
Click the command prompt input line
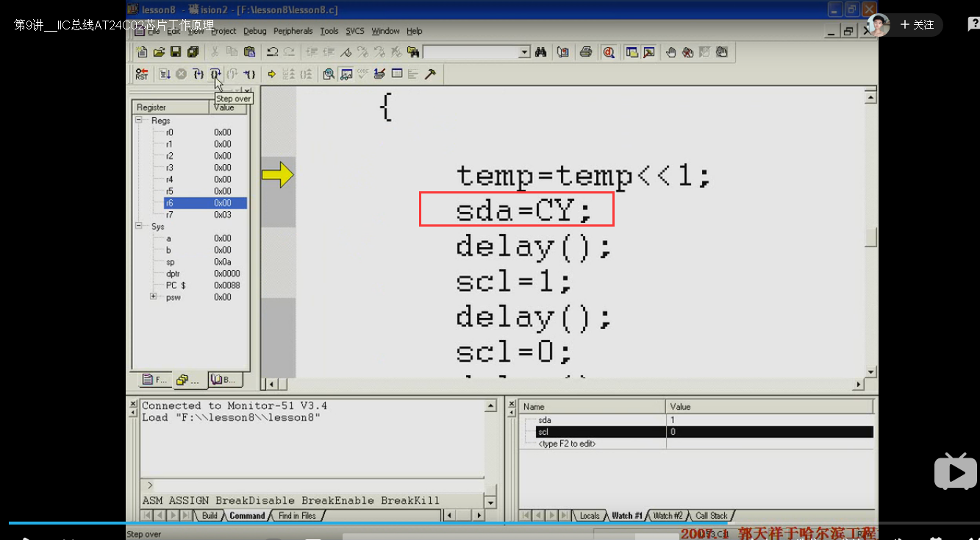(312, 486)
